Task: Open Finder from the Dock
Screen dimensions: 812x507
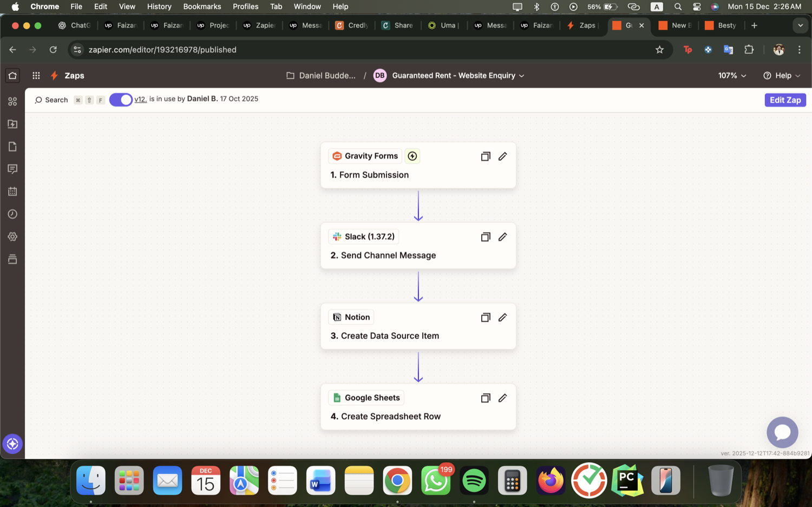Action: 91,480
